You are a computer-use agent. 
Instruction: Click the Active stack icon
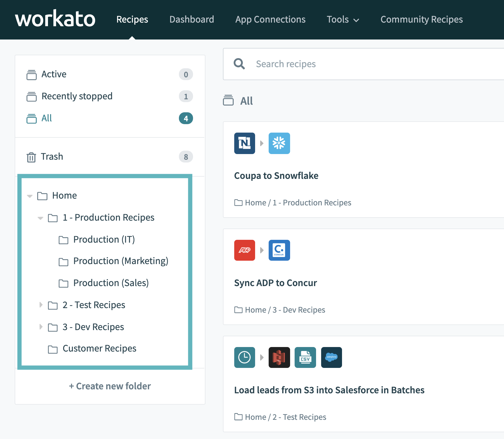[x=32, y=75]
